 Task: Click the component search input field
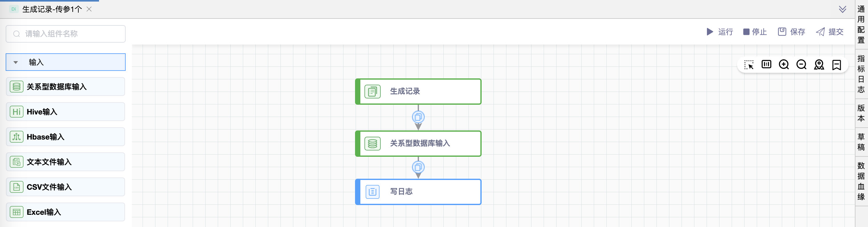(65, 34)
